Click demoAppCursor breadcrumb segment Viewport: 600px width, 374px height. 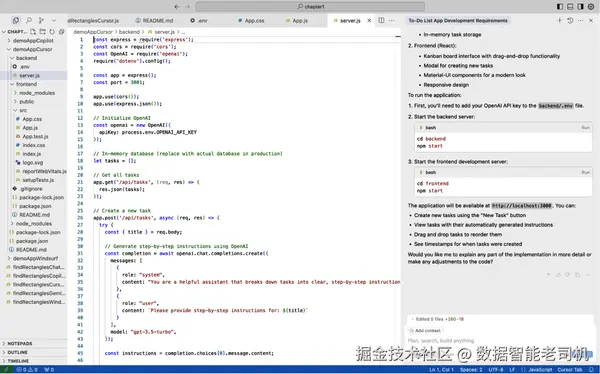coord(93,32)
